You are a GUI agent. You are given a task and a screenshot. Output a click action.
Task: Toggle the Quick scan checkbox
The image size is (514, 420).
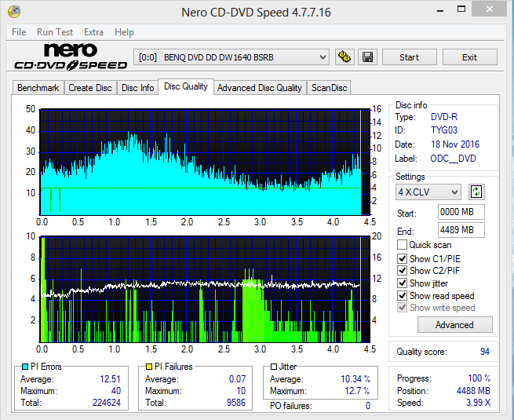(402, 245)
